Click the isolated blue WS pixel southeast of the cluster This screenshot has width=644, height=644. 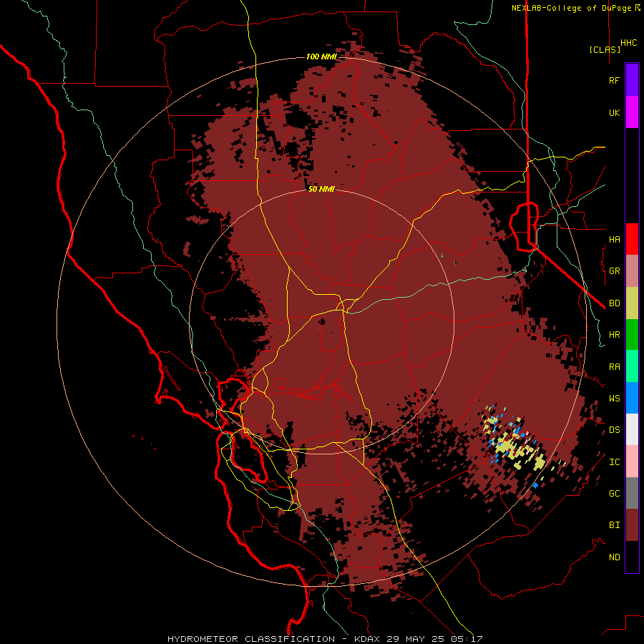535,485
